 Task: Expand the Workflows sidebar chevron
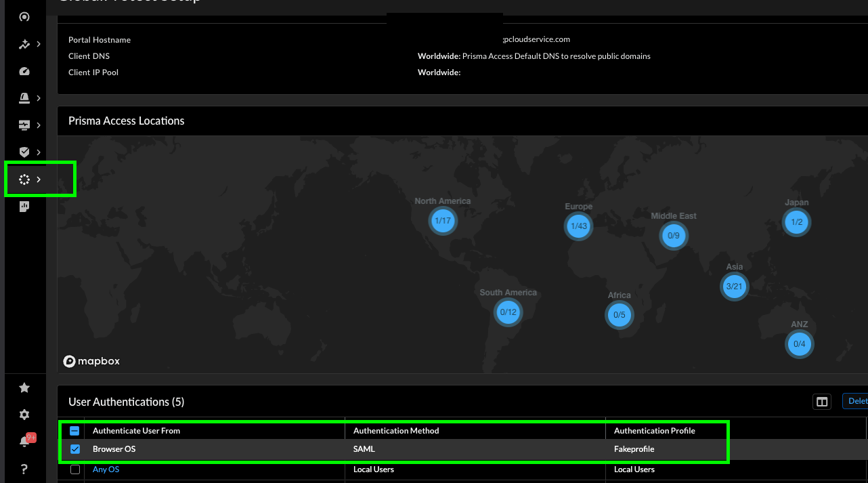pyautogui.click(x=39, y=44)
